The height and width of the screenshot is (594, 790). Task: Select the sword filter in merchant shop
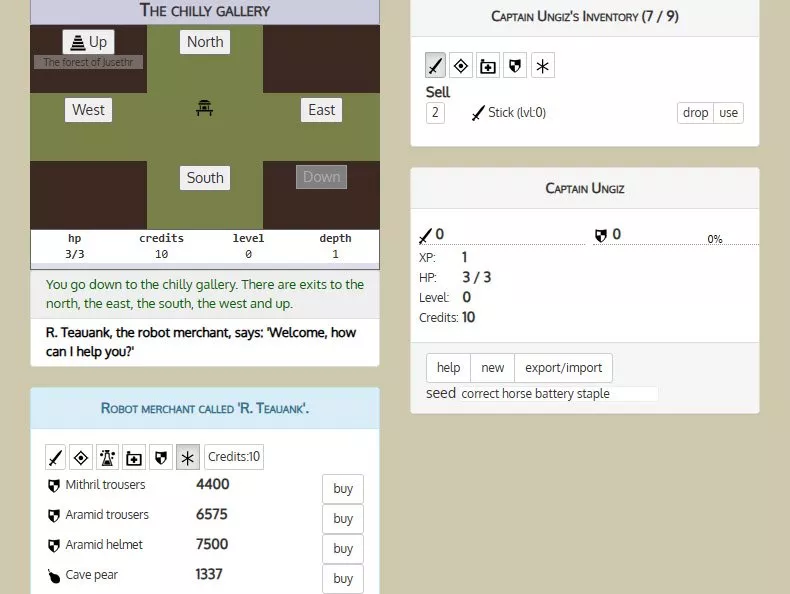pos(56,458)
